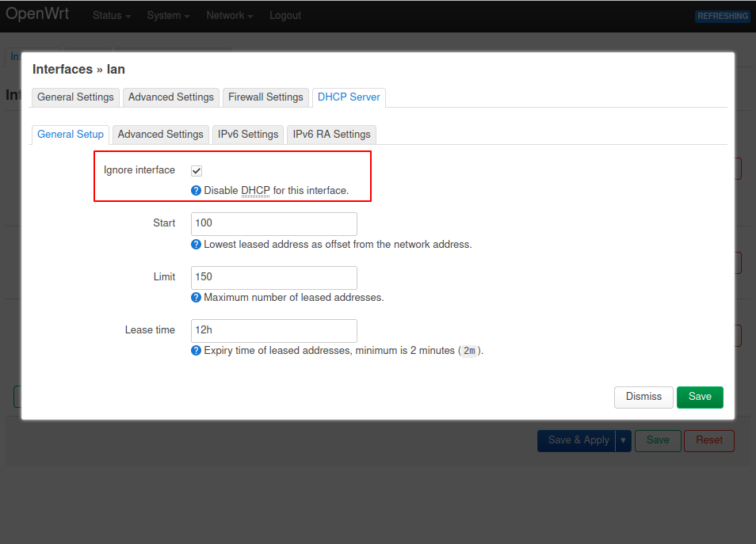Click the REFRESHING status badge
This screenshot has width=756, height=544.
722,16
